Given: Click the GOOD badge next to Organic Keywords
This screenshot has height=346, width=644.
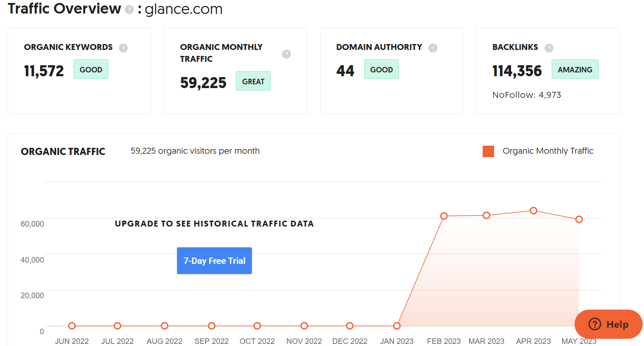Looking at the screenshot, I should coord(91,69).
